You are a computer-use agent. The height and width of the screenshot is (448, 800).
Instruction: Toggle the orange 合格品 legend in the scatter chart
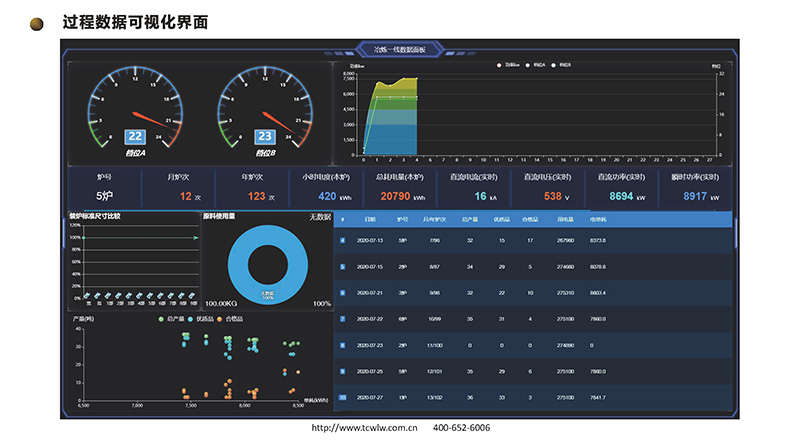point(230,319)
